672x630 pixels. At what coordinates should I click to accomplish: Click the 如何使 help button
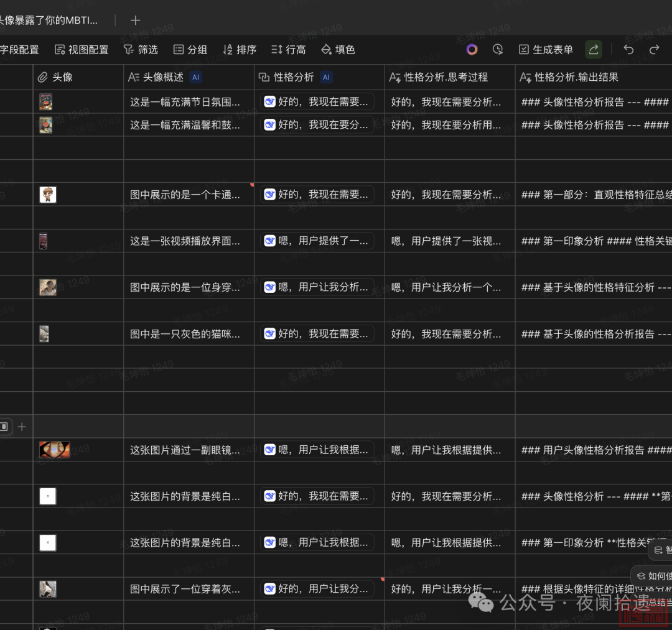click(653, 576)
